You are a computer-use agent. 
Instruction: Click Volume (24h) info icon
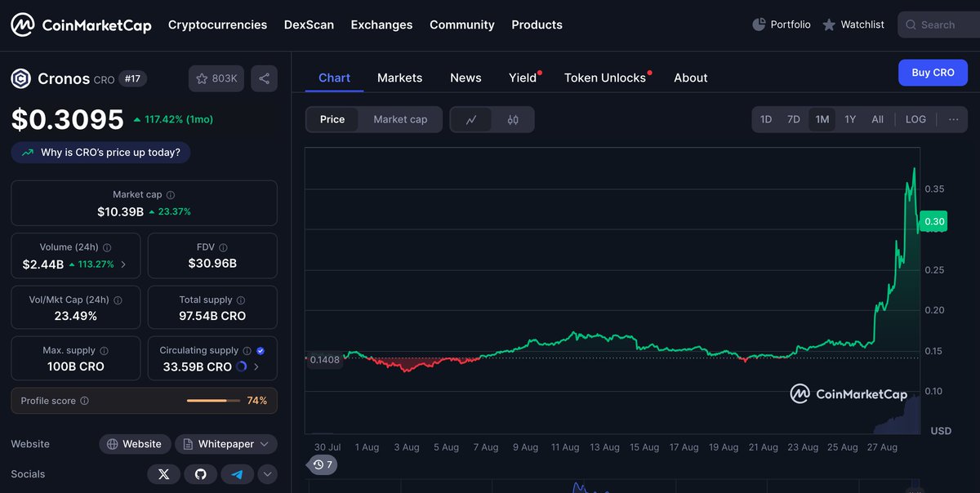coord(107,247)
